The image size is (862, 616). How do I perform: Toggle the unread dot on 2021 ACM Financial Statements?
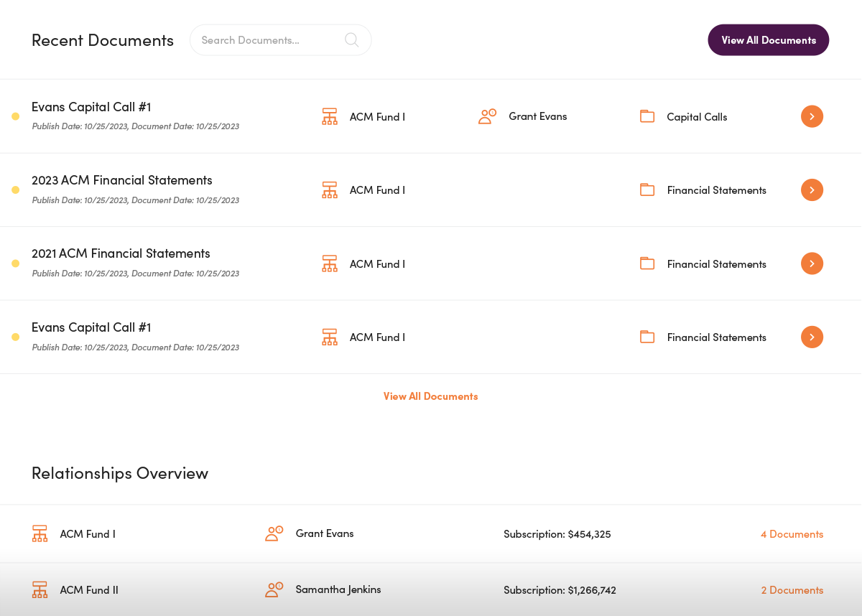point(15,263)
